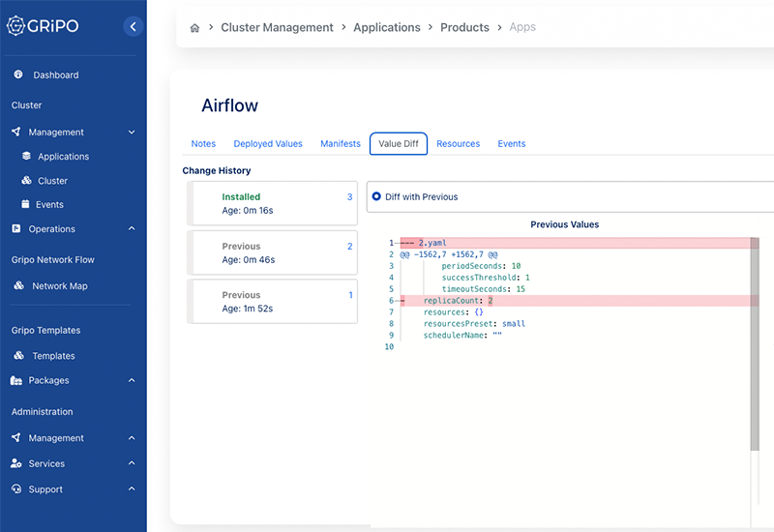
Task: Click the Gripo logo
Action: (x=43, y=26)
